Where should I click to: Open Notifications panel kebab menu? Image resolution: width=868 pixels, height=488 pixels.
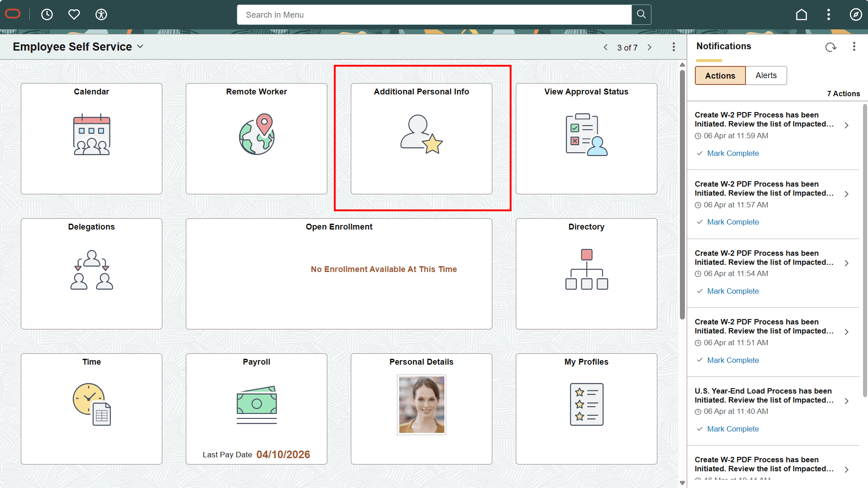(854, 47)
